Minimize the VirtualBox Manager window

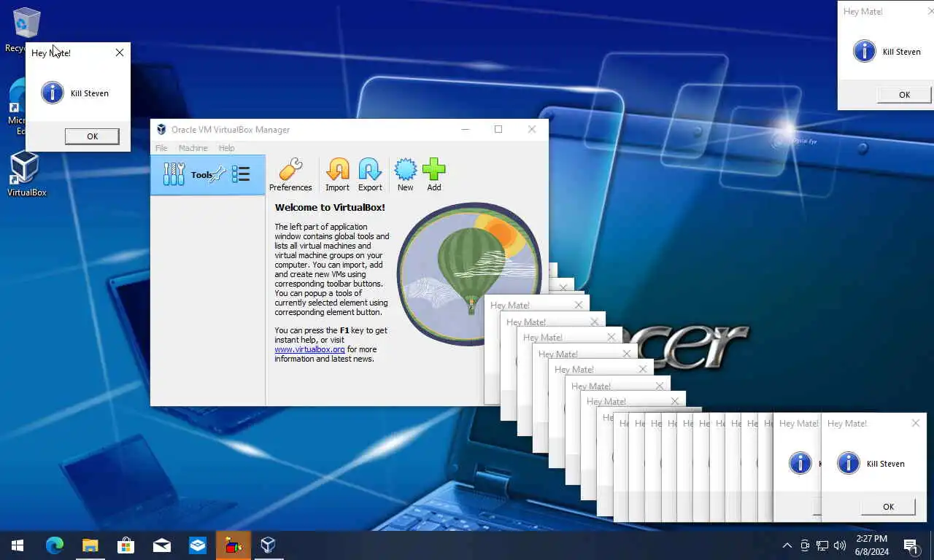pos(466,129)
